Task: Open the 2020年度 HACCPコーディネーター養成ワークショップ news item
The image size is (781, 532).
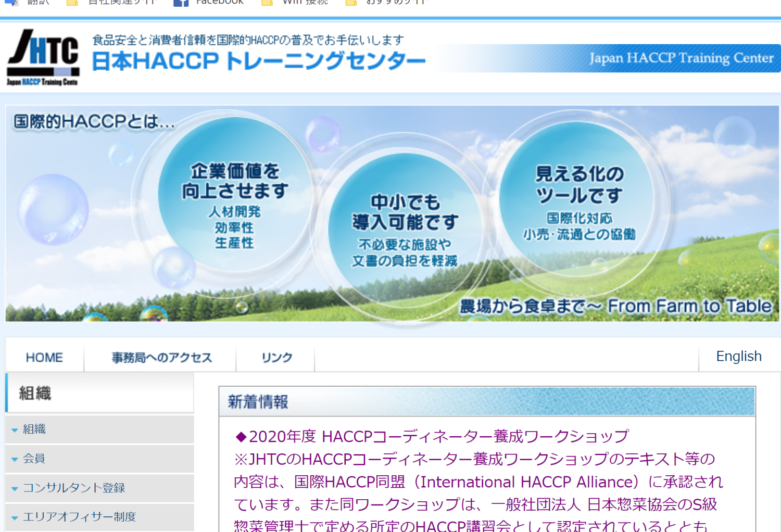Action: point(432,436)
